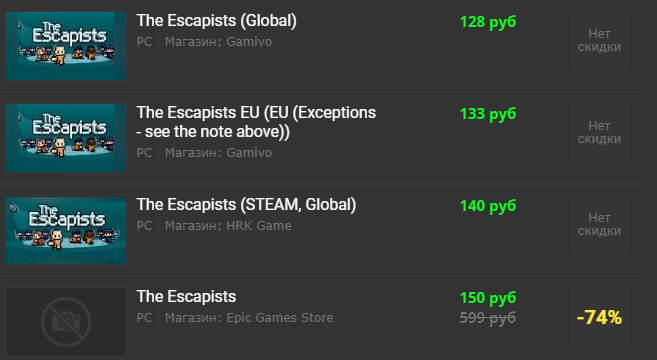
Task: Click Нет скидки badge for HRK Game offer
Action: pos(599,224)
